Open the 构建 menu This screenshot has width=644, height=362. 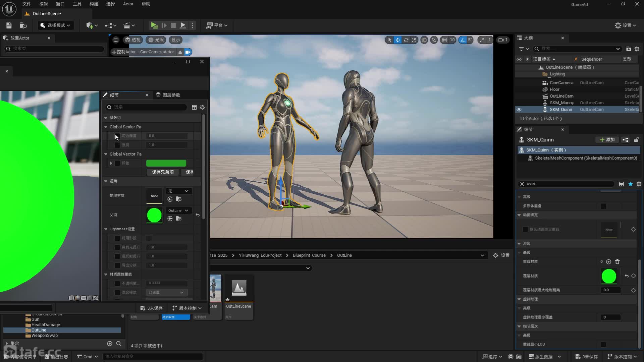coord(94,4)
